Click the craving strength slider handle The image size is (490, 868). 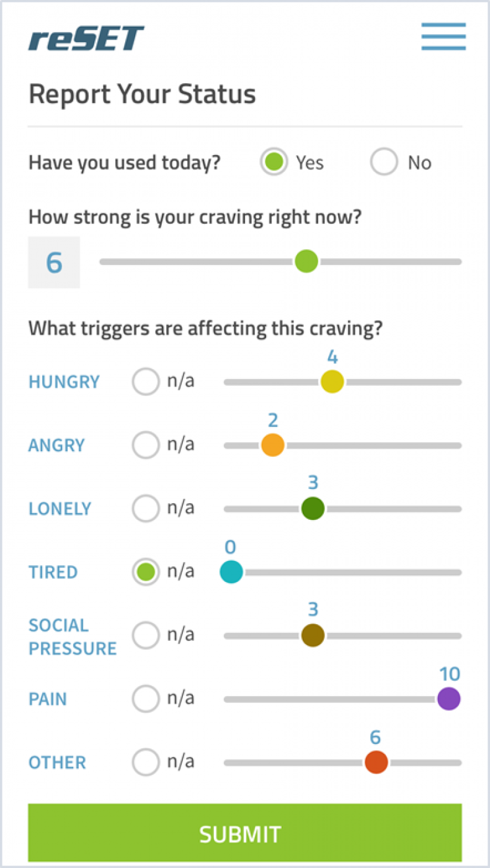[x=306, y=261]
